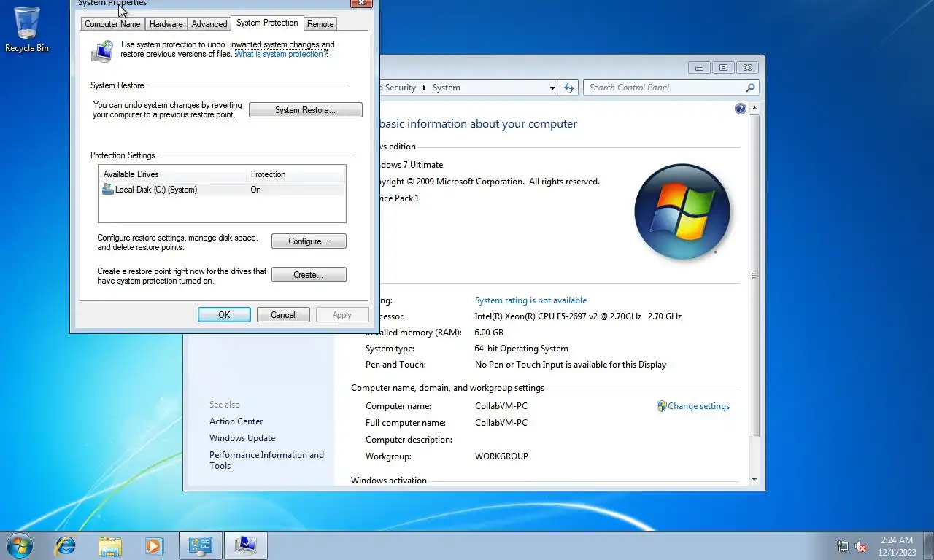934x560 pixels.
Task: Click the clock showing 2:24 AM
Action: click(x=896, y=540)
